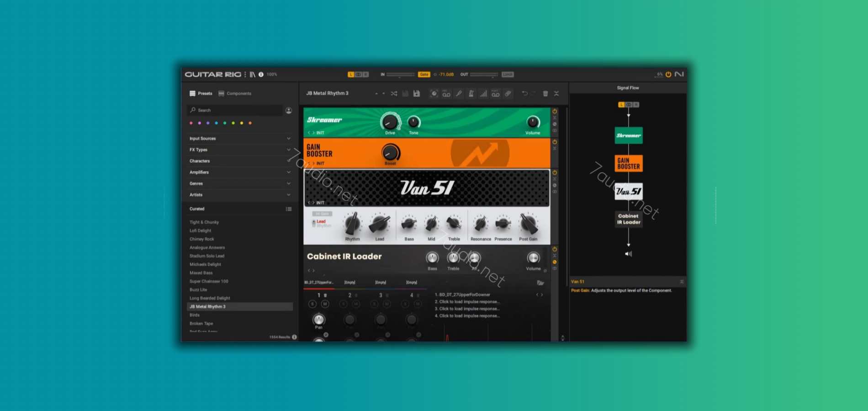Select the JB Metal Rhythm 3 preset
The height and width of the screenshot is (411, 868).
point(240,307)
